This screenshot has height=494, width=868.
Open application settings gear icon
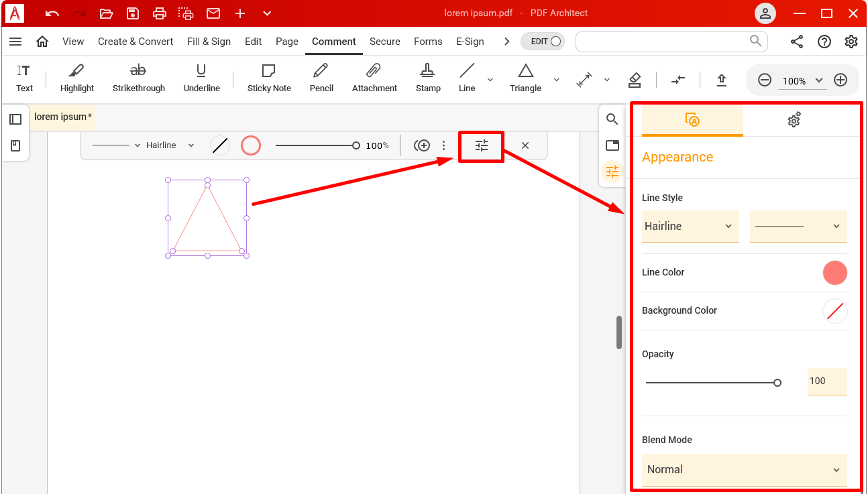pos(851,42)
